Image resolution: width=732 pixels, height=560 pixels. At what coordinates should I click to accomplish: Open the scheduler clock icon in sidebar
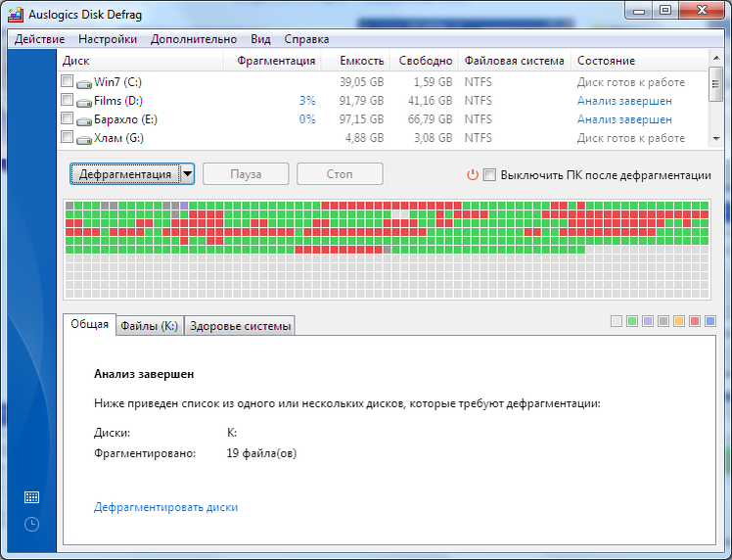point(31,524)
